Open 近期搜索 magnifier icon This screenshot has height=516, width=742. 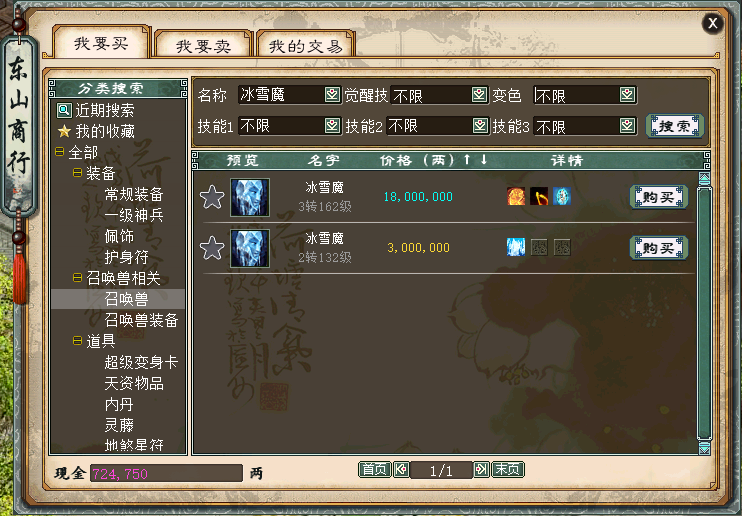(64, 111)
